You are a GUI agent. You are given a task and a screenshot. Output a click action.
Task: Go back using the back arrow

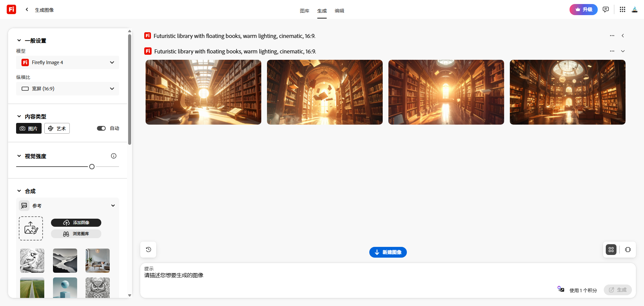coord(27,10)
